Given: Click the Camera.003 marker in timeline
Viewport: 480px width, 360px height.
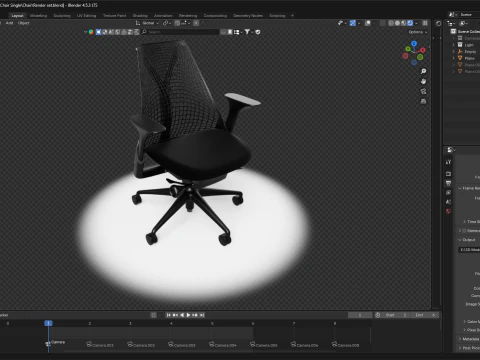Looking at the screenshot, I should coord(182,345).
